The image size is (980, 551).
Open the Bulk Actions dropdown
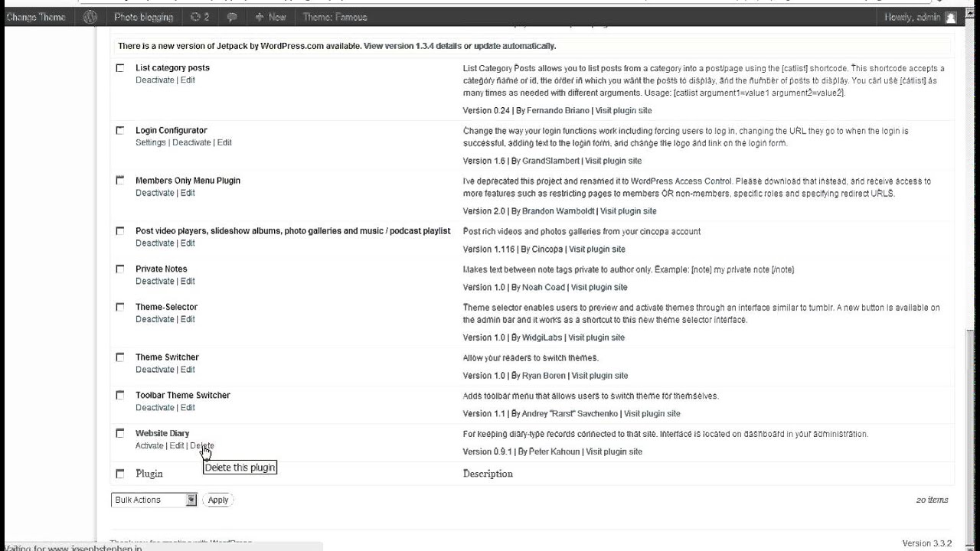pyautogui.click(x=154, y=500)
